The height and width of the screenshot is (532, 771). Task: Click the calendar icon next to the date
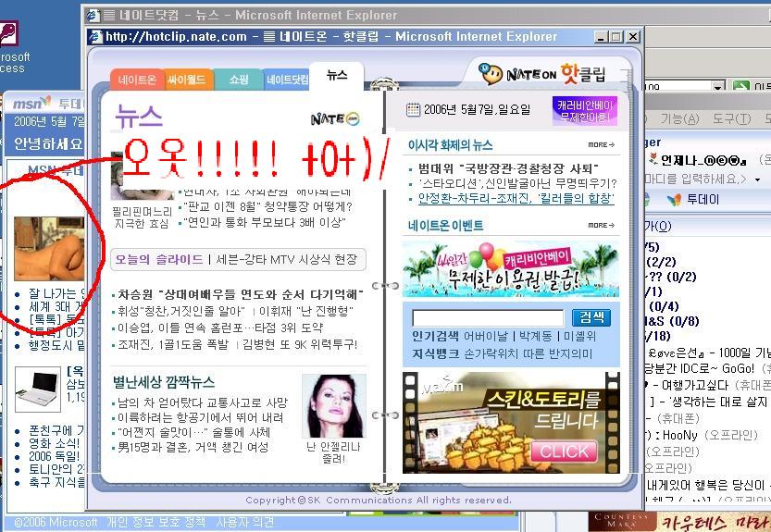point(413,109)
